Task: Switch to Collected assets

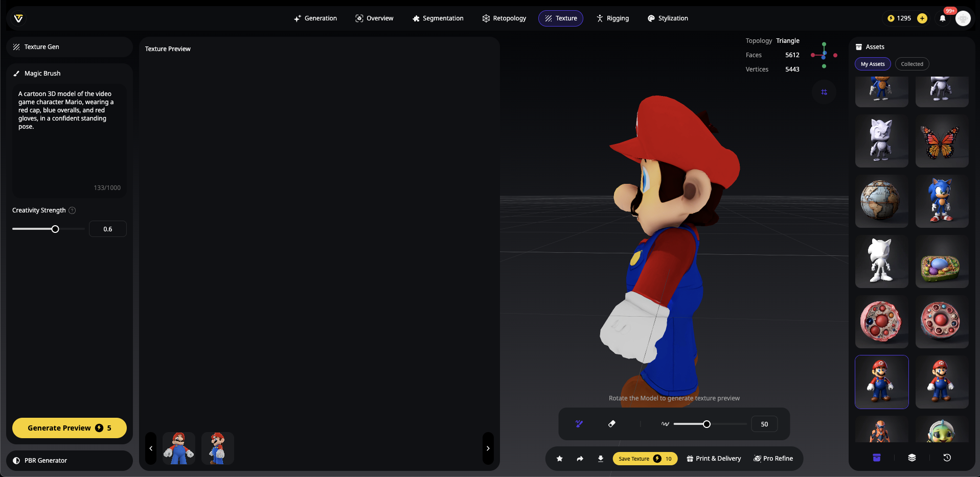Action: coord(912,64)
